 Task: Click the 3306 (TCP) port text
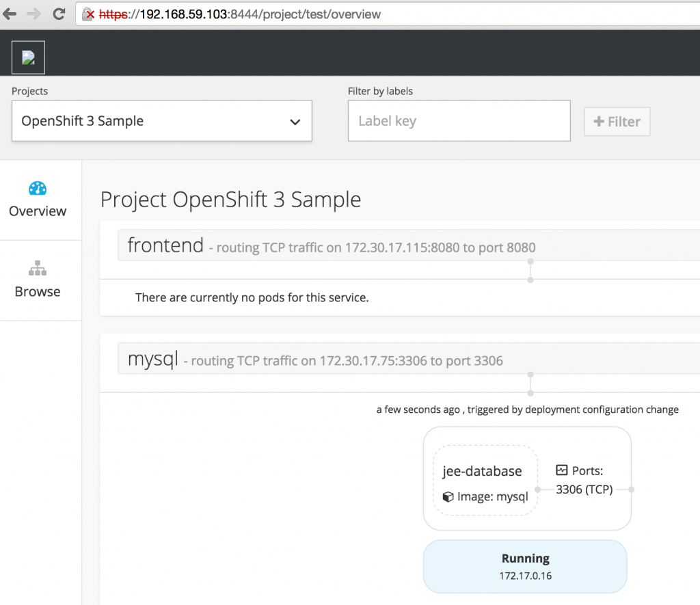[x=584, y=489]
